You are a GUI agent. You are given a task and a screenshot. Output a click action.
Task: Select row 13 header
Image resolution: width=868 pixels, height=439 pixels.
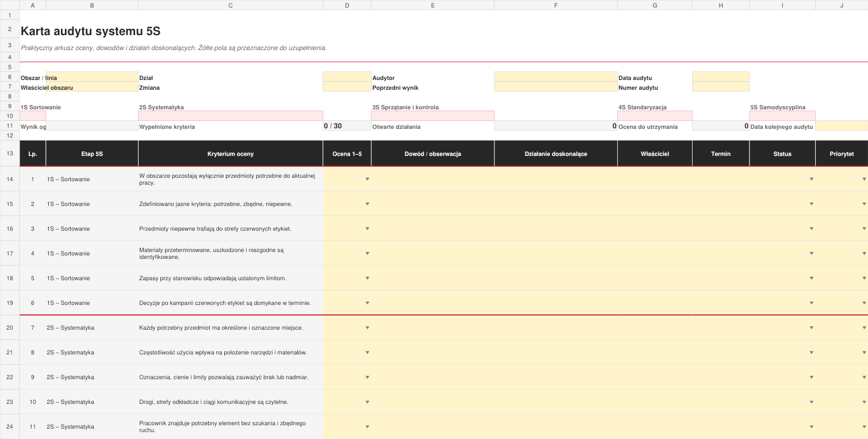tap(10, 154)
